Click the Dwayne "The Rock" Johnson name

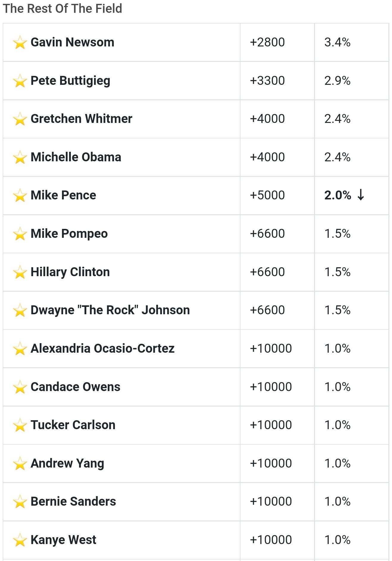pyautogui.click(x=110, y=310)
